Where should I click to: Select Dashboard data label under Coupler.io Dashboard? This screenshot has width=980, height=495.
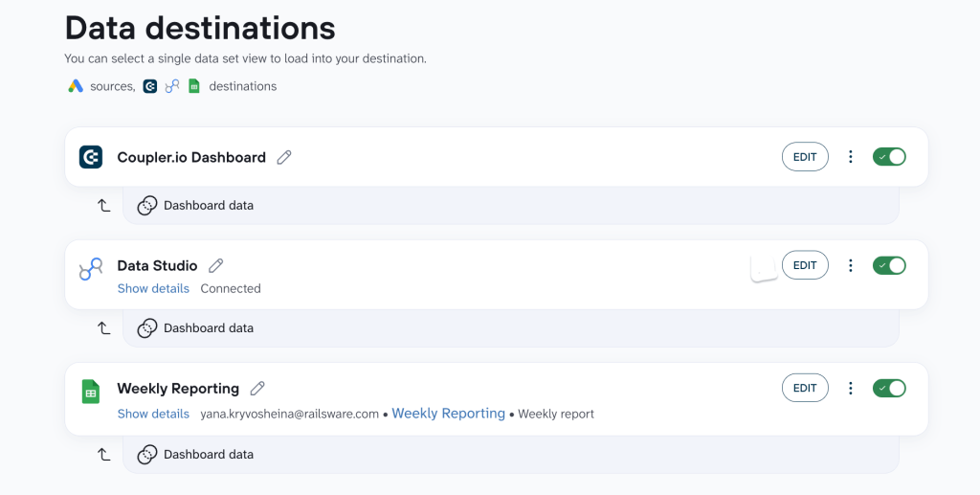[x=209, y=206]
